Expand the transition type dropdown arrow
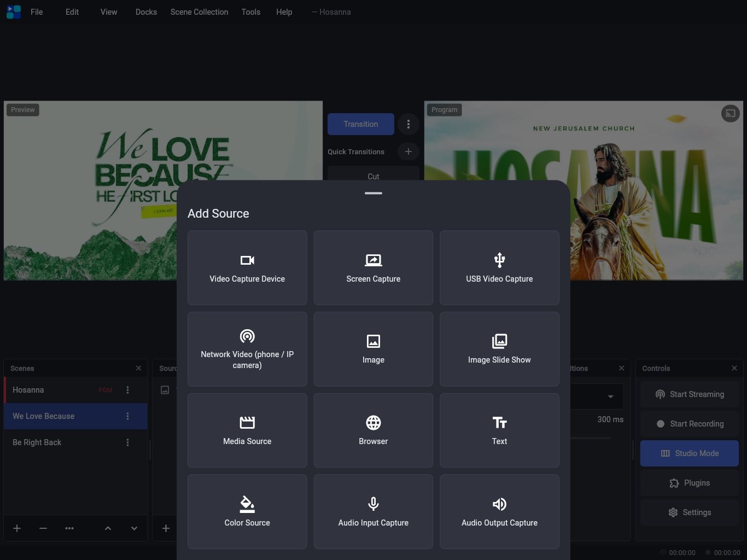 click(611, 396)
